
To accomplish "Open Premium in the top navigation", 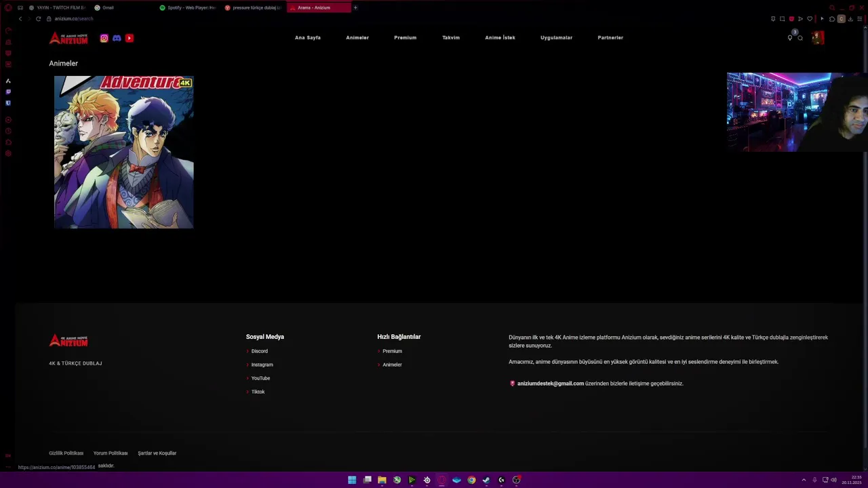I will pyautogui.click(x=405, y=38).
